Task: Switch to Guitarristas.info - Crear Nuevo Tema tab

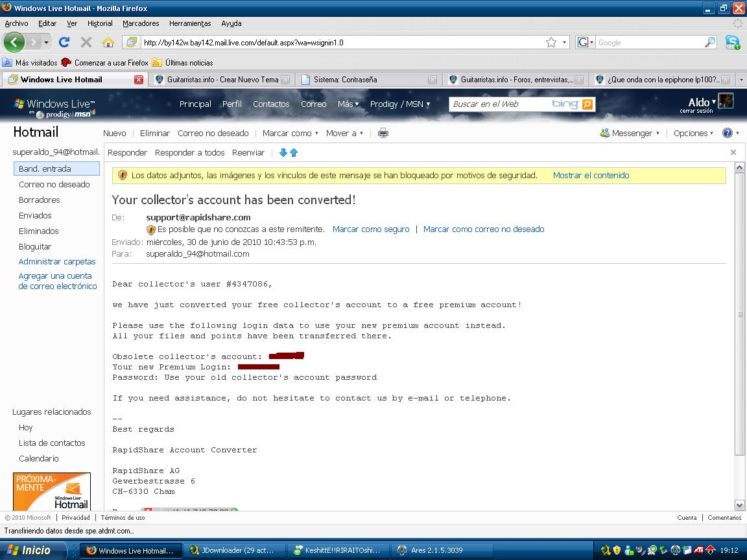Action: tap(222, 80)
